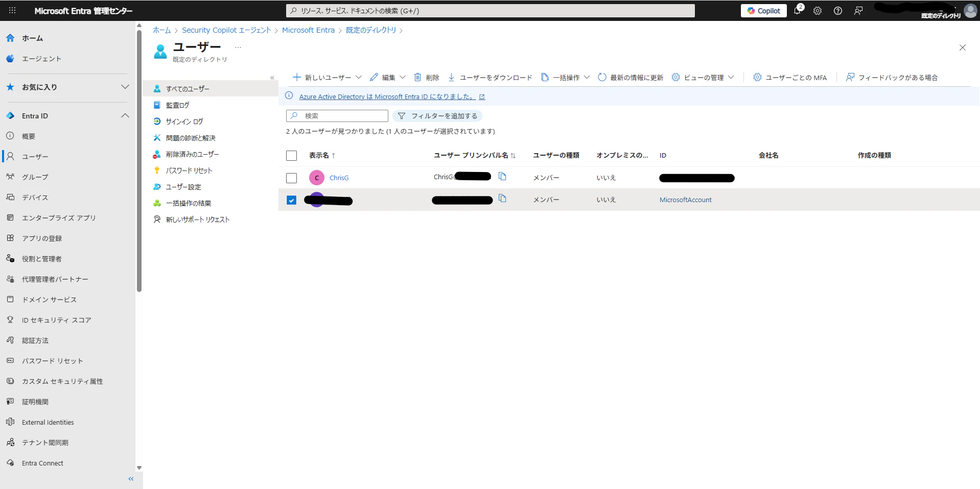Open the 新しいユーザー dropdown

point(327,78)
